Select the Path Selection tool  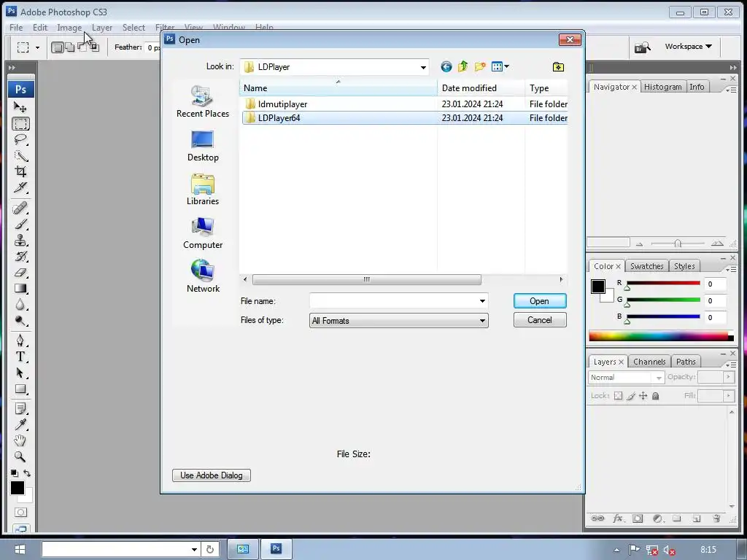[20, 373]
